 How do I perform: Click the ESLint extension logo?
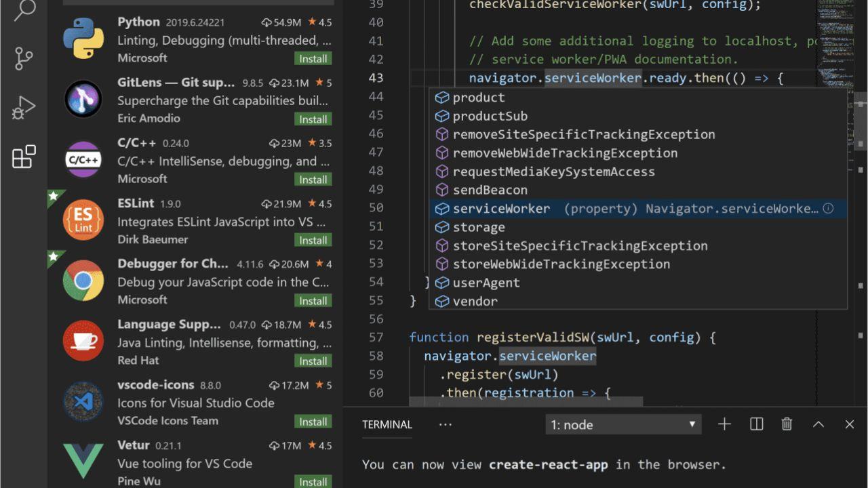pos(83,219)
